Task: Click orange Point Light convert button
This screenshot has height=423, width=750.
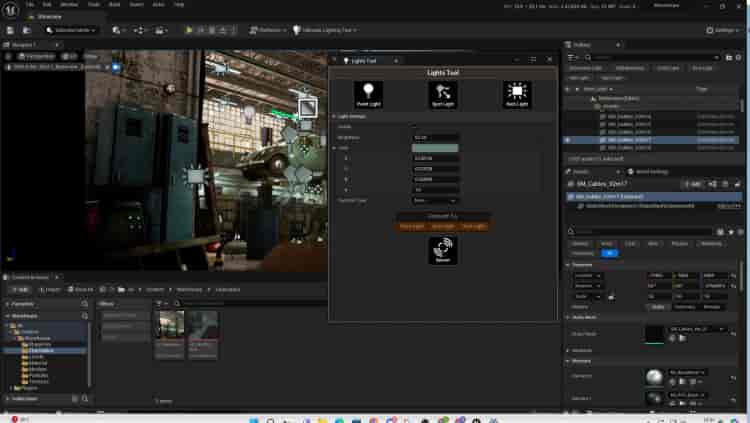Action: point(412,226)
